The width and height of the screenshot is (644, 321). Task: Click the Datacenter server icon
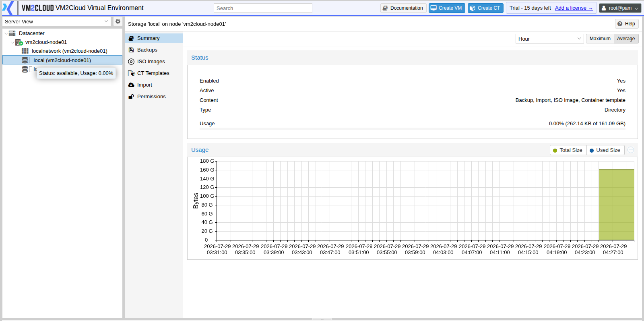tap(12, 33)
